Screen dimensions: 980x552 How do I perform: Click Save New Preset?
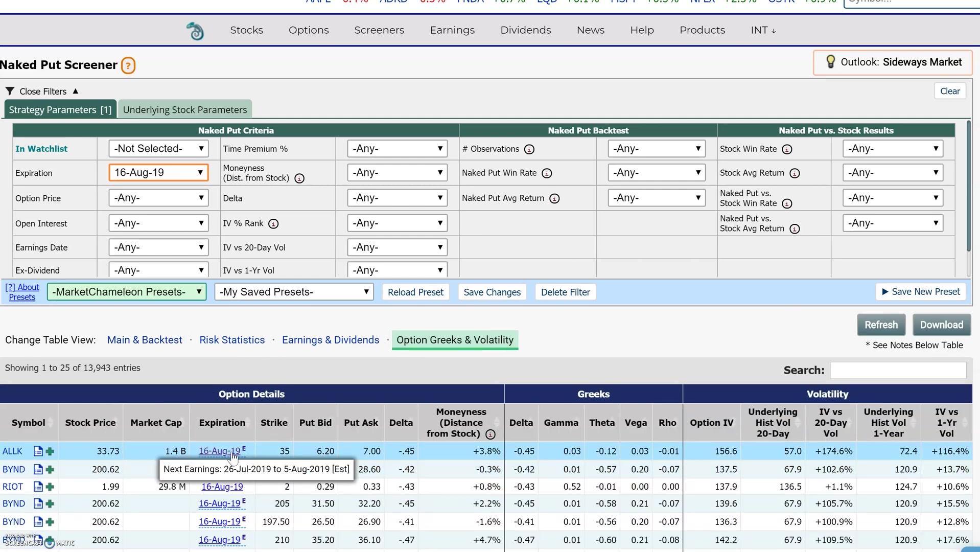[921, 292]
